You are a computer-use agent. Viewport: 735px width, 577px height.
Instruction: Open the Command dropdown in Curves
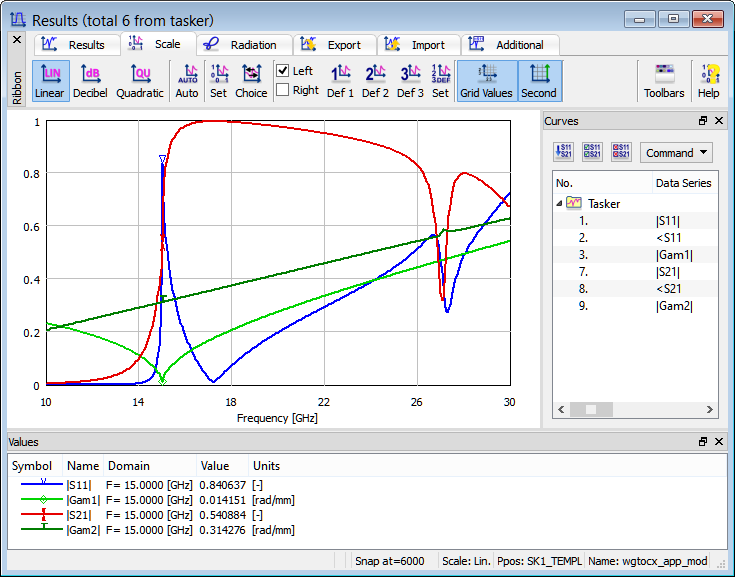coord(677,153)
